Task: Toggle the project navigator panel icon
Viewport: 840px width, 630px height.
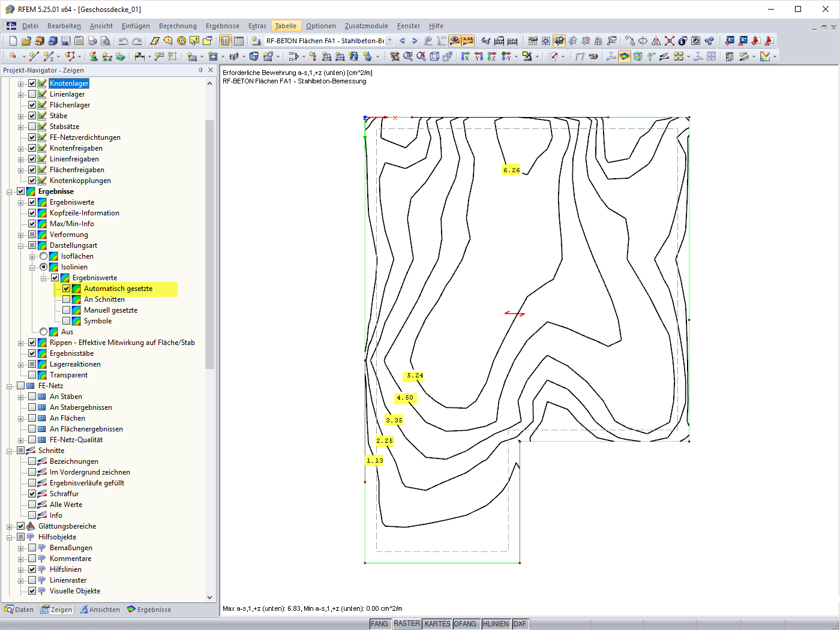Action: 226,41
